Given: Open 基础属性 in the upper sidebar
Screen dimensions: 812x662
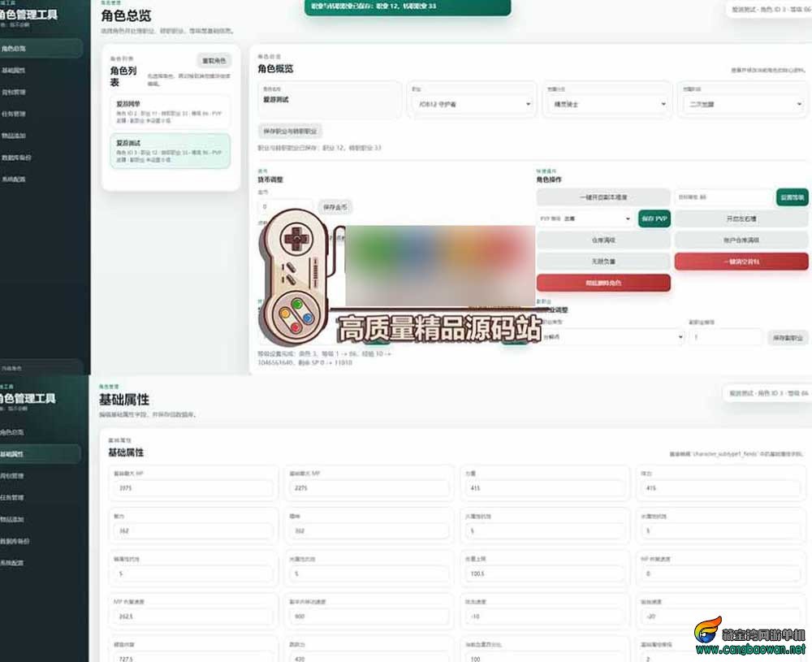Looking at the screenshot, I should click(x=41, y=71).
